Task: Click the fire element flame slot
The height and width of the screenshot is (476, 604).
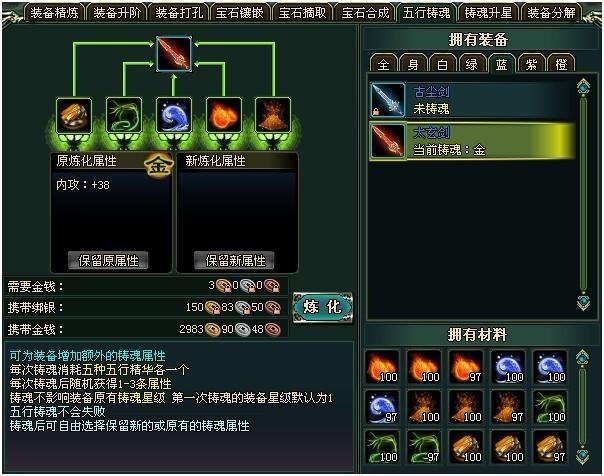Action: click(224, 116)
